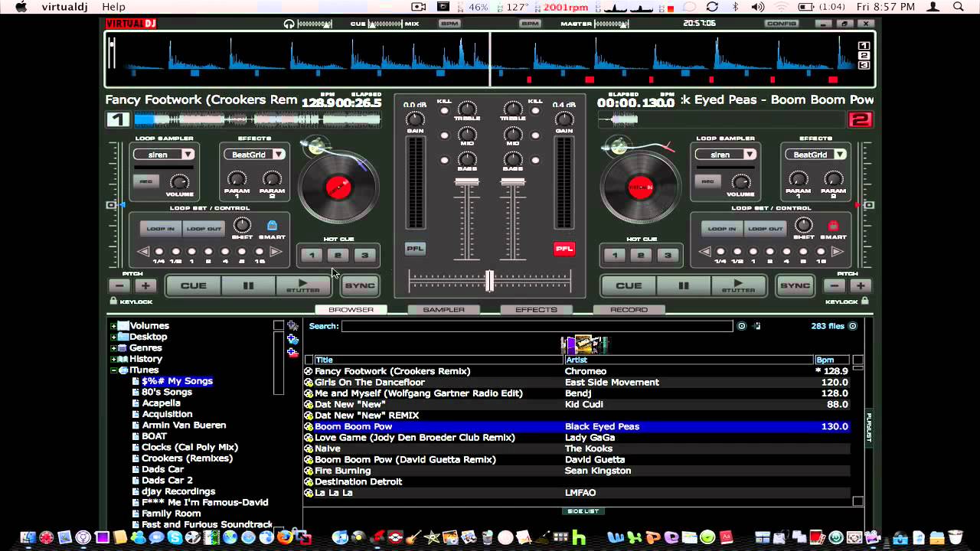Increase deck 1 pitch with plus button
This screenshot has width=980, height=551.
[145, 286]
